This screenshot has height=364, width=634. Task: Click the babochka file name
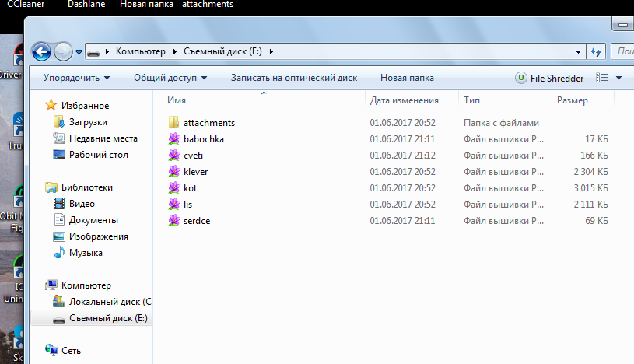coord(203,139)
